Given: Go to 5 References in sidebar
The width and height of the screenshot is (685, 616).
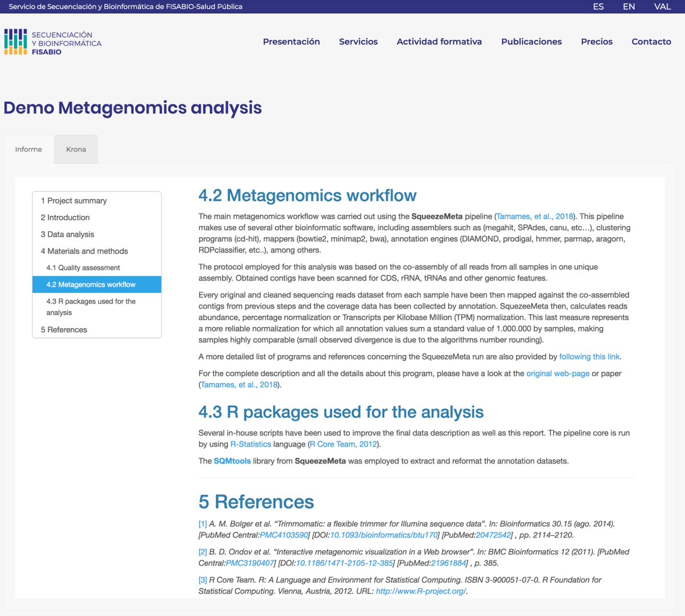Looking at the screenshot, I should click(97, 329).
